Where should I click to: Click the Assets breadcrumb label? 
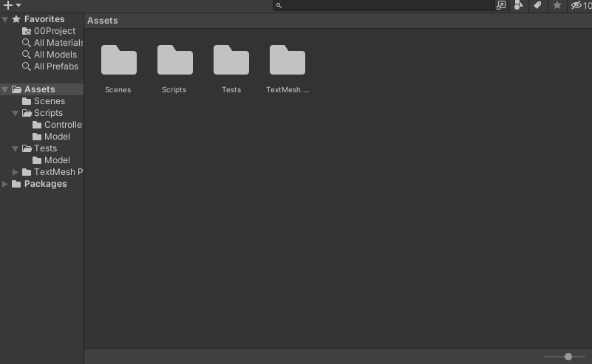[x=103, y=21]
